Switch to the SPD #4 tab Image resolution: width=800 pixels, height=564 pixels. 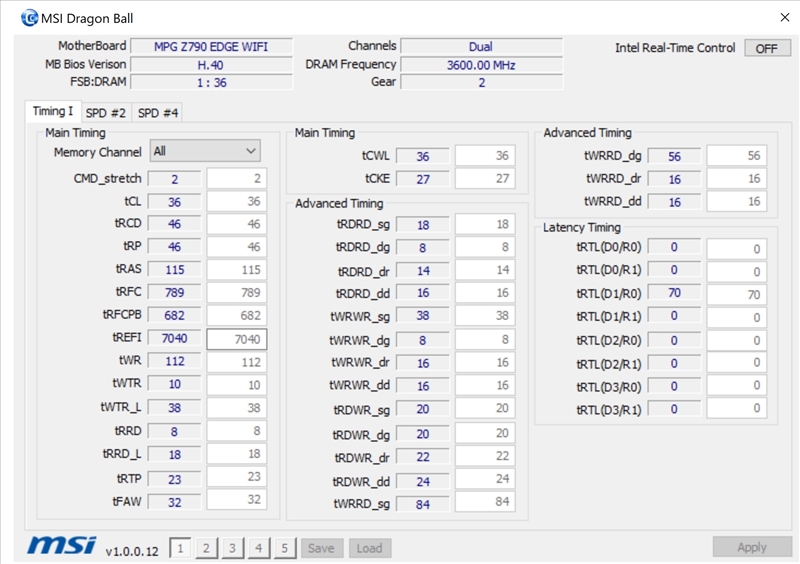[158, 113]
